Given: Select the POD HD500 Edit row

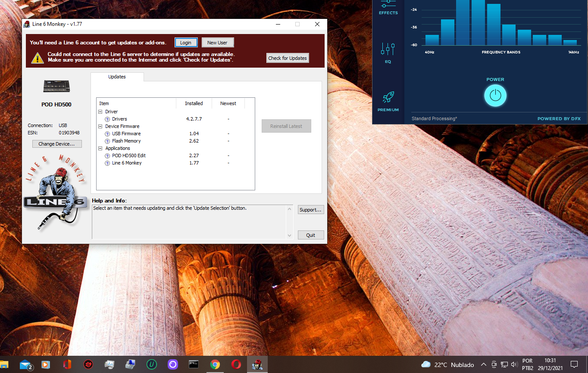Looking at the screenshot, I should (129, 155).
